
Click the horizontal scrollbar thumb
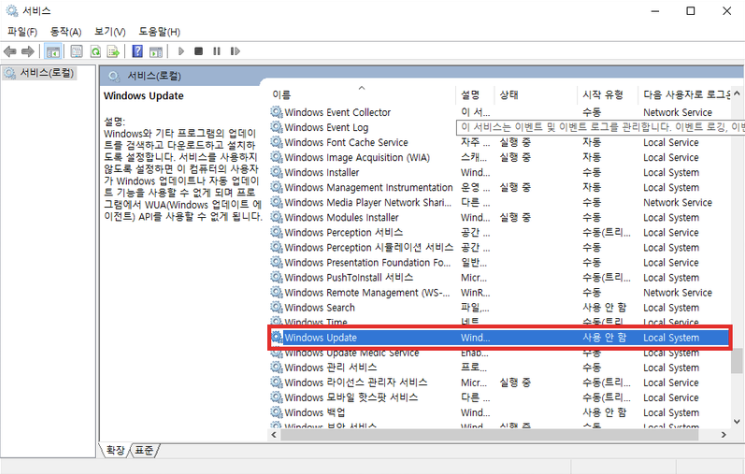tap(489, 435)
